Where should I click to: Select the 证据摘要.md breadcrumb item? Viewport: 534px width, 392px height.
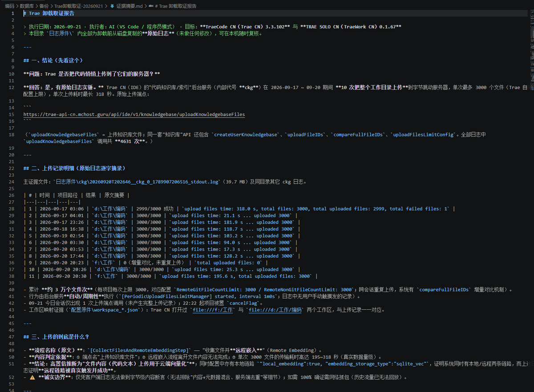point(129,6)
